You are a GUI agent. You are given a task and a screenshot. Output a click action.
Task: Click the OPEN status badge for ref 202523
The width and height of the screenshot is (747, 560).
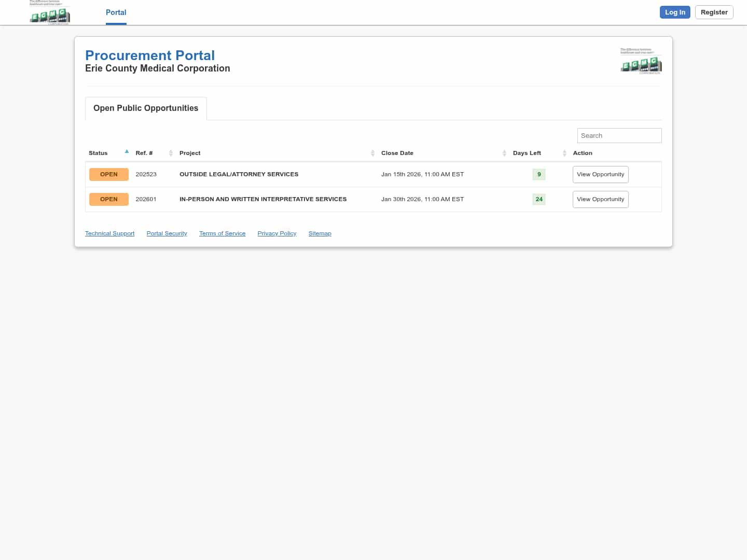coord(109,174)
